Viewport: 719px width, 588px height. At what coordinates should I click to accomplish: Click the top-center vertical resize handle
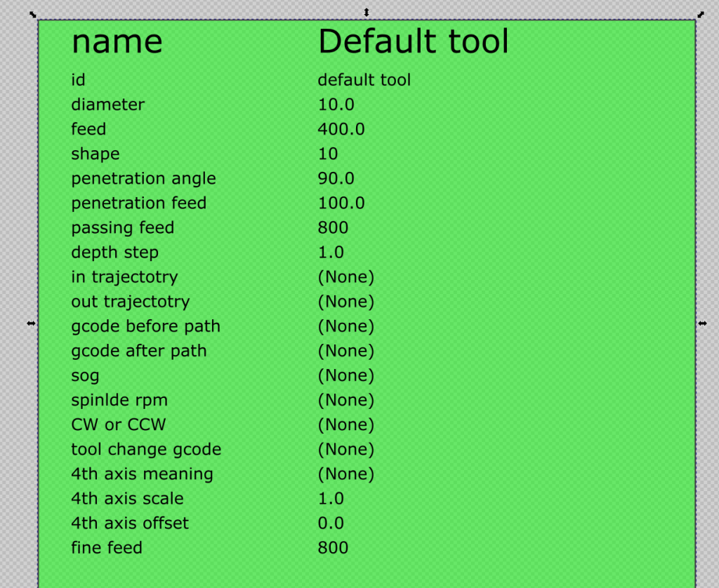coord(366,12)
